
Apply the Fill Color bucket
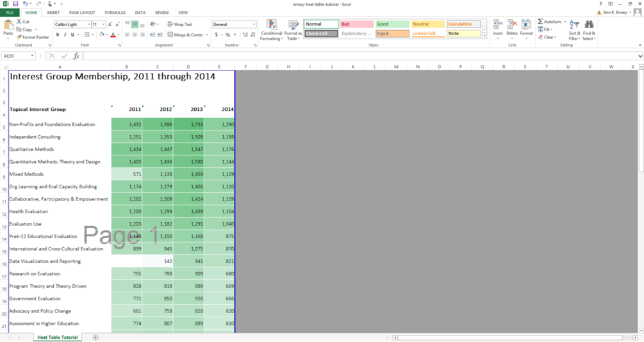pyautogui.click(x=101, y=35)
